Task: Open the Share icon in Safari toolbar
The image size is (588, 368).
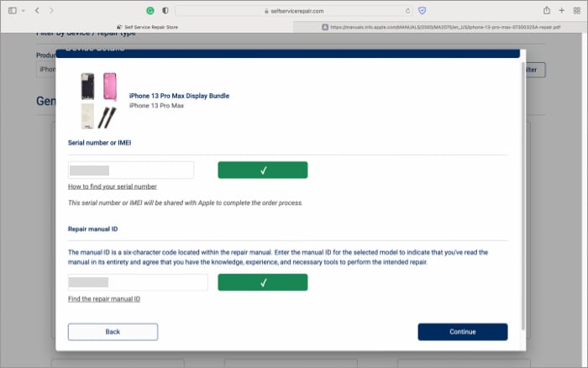Action: [x=547, y=11]
